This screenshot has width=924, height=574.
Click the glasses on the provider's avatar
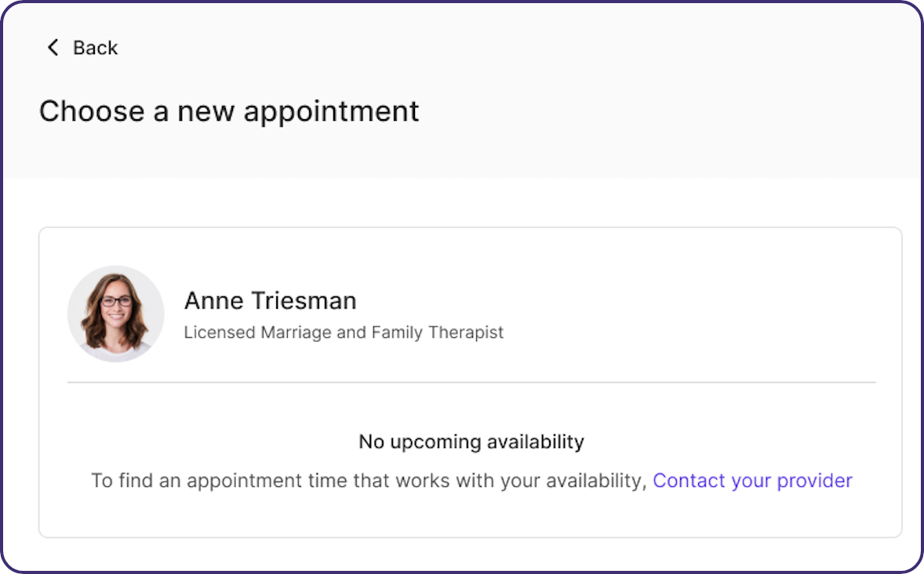click(116, 301)
